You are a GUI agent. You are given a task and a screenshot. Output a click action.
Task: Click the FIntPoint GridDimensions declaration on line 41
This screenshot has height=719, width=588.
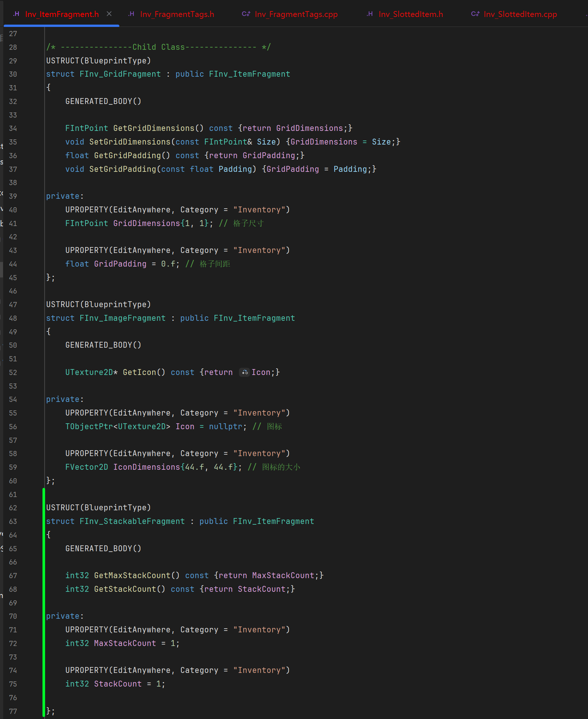[x=139, y=223]
